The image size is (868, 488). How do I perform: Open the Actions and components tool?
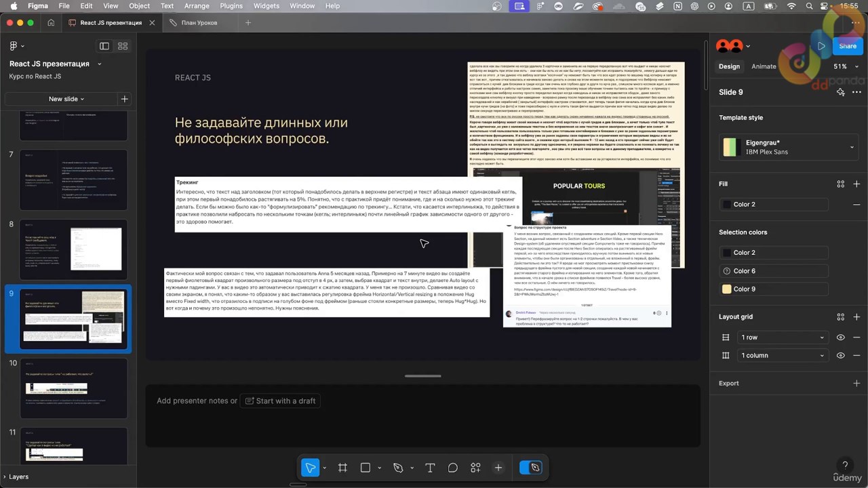(475, 468)
